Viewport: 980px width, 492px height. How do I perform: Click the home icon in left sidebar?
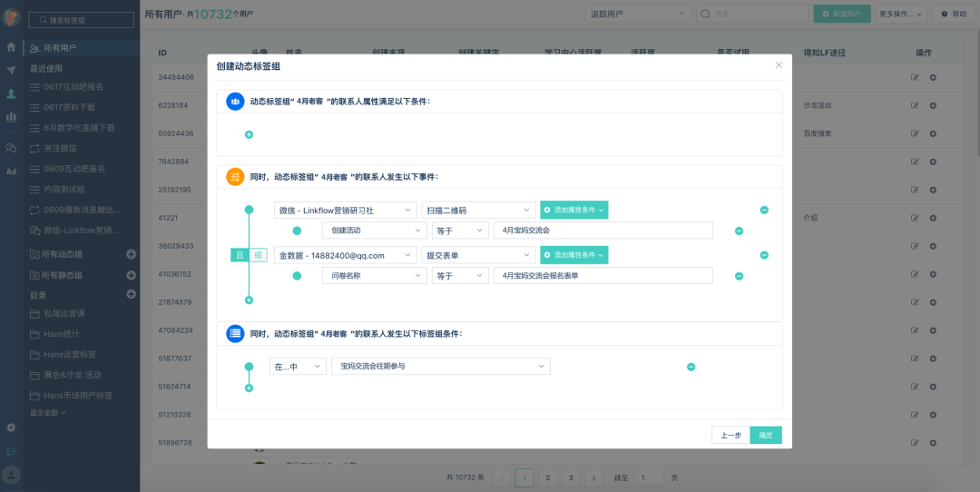point(11,47)
